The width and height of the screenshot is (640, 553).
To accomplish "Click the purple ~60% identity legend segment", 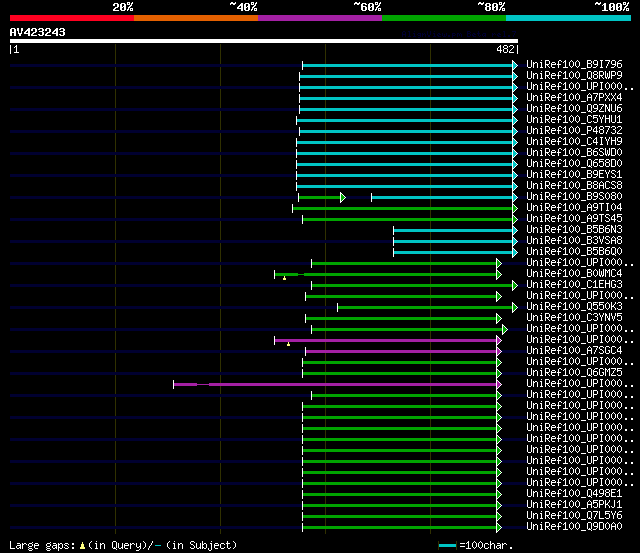I will coord(320,18).
